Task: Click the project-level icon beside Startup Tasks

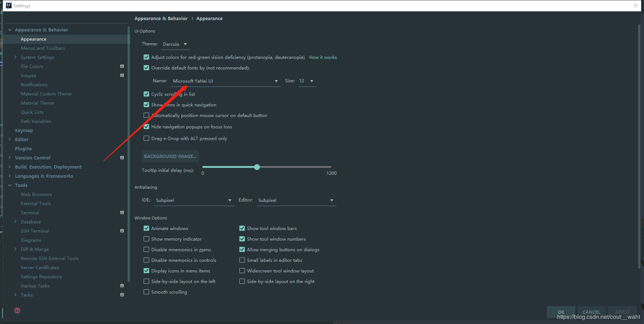Action: (x=122, y=286)
